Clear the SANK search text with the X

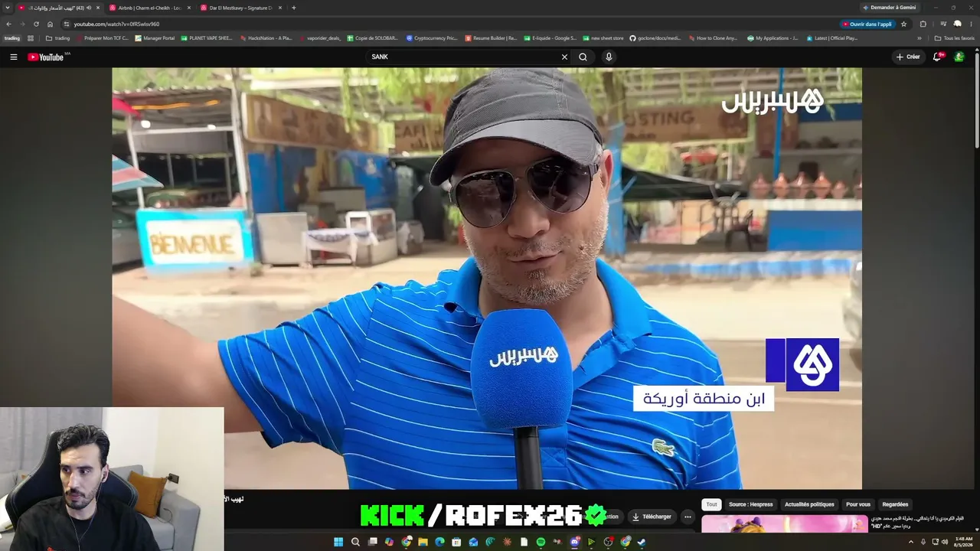pos(564,57)
